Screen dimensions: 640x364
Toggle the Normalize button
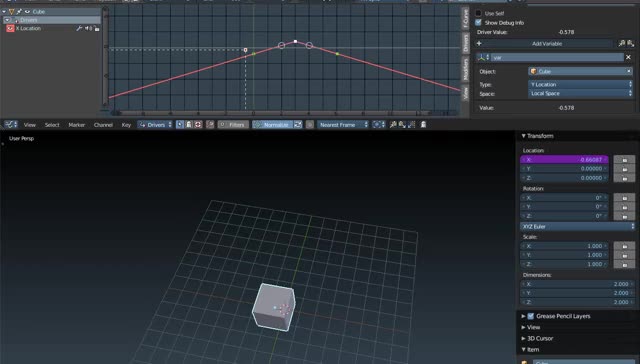pyautogui.click(x=272, y=124)
